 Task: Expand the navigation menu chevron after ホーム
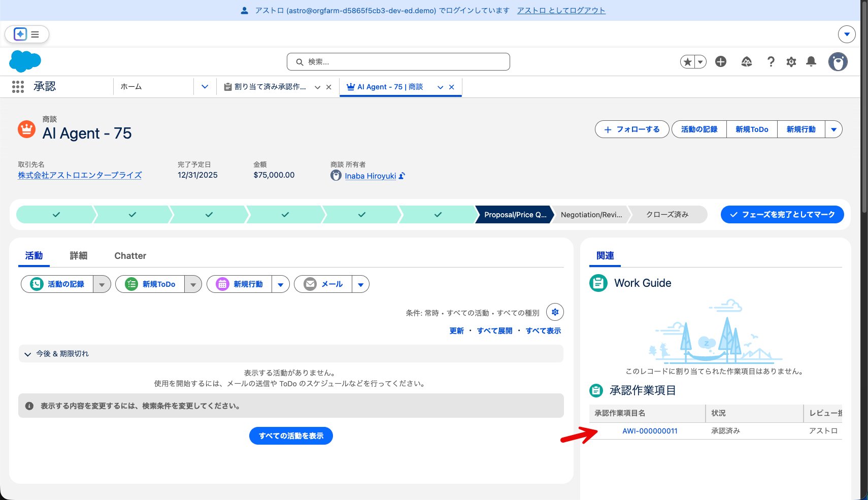coord(205,87)
